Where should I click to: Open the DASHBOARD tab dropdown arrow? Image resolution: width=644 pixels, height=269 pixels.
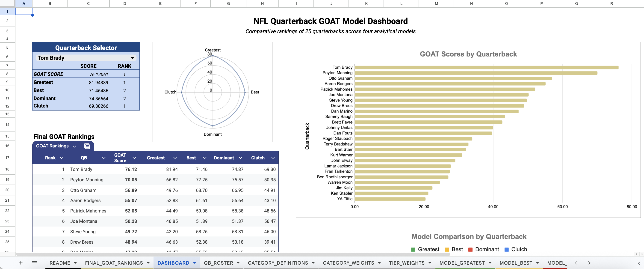pyautogui.click(x=195, y=263)
